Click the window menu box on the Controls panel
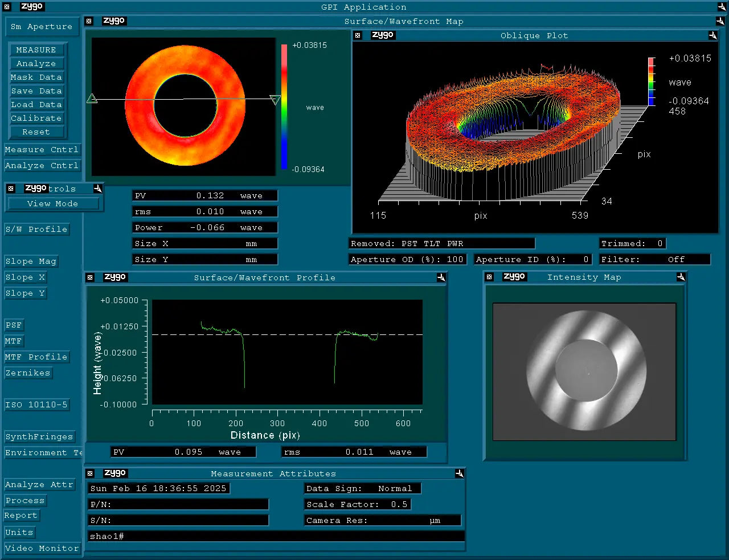 coord(10,188)
